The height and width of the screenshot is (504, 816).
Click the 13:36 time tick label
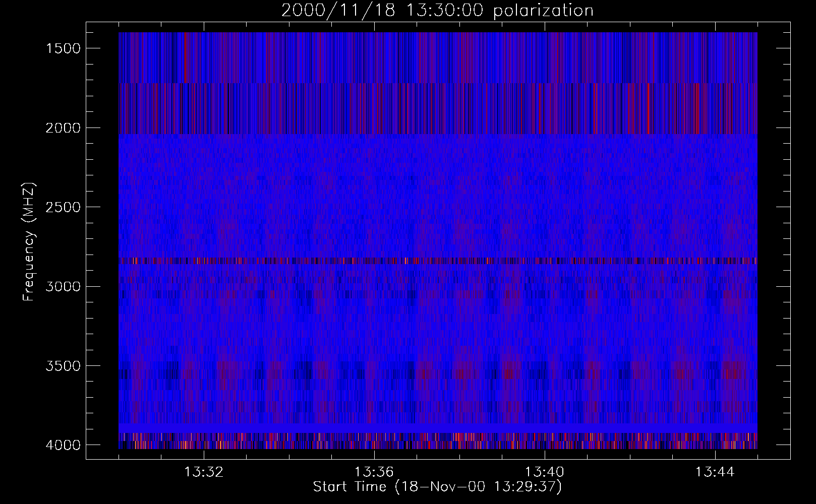[x=374, y=472]
